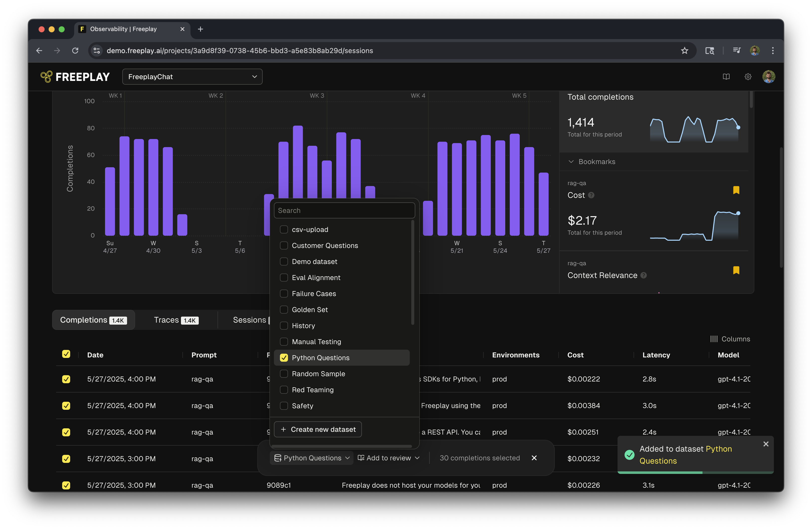Click the dataset list vertical scrollbar
812x529 pixels.
pyautogui.click(x=413, y=273)
